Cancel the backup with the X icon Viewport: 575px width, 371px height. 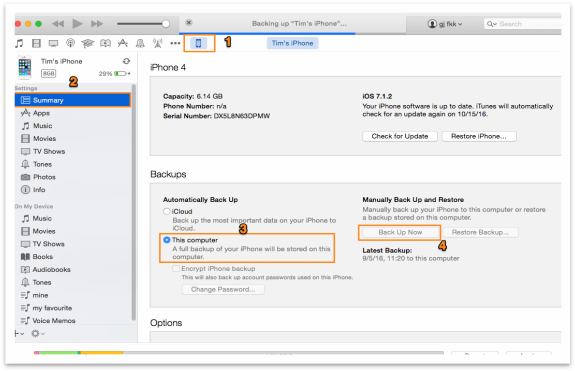point(189,22)
